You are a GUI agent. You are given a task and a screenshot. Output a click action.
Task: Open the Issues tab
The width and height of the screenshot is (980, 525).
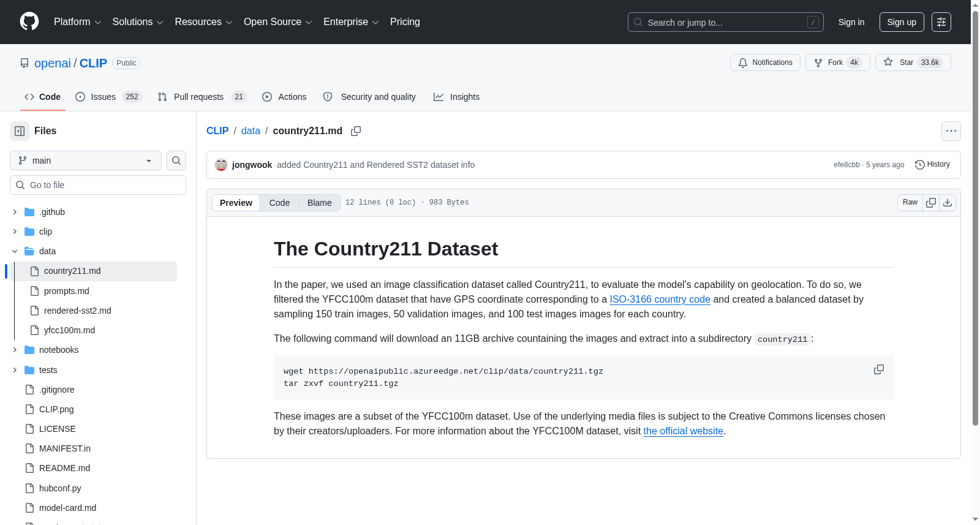(x=109, y=97)
